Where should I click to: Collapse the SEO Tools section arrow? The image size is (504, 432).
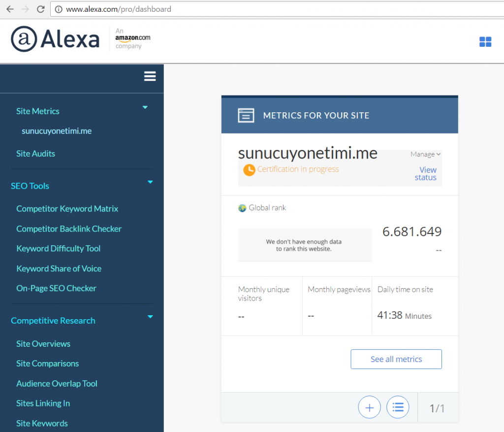tap(150, 182)
